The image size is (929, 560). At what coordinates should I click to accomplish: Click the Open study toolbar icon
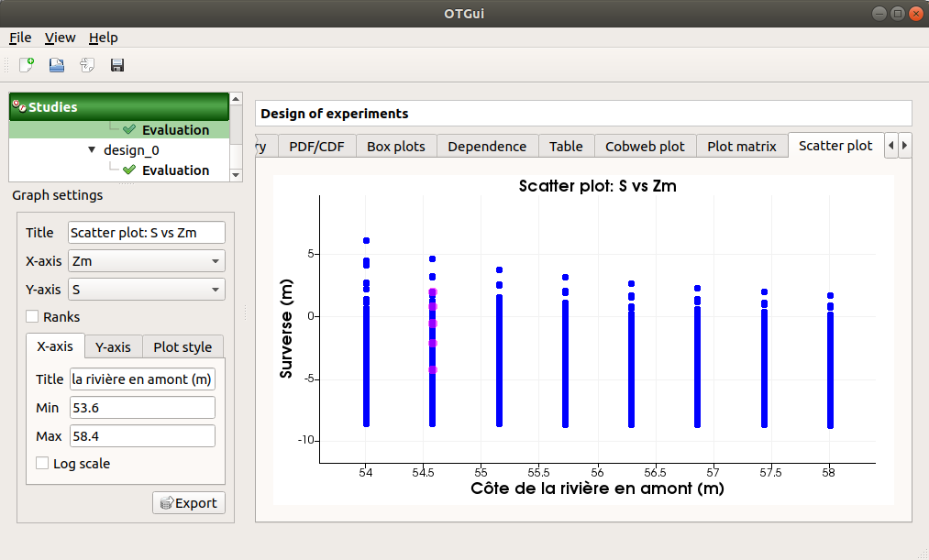57,65
